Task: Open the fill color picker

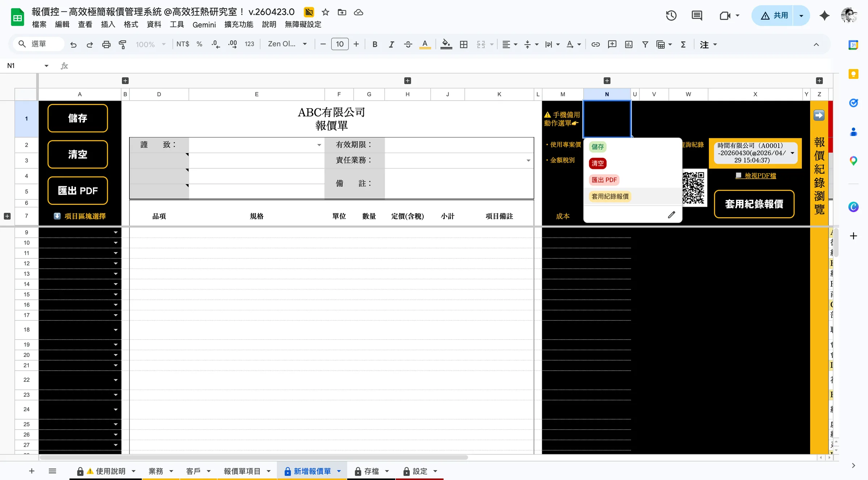Action: tap(446, 44)
